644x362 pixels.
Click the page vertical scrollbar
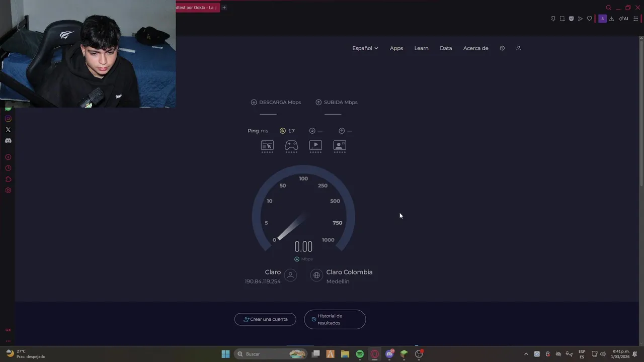point(640,113)
